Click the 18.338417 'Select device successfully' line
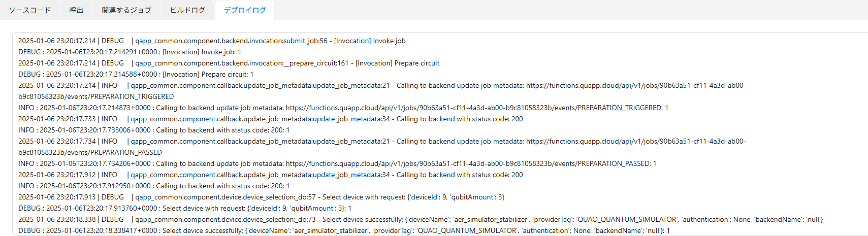This screenshot has width=868, height=236. [x=344, y=231]
